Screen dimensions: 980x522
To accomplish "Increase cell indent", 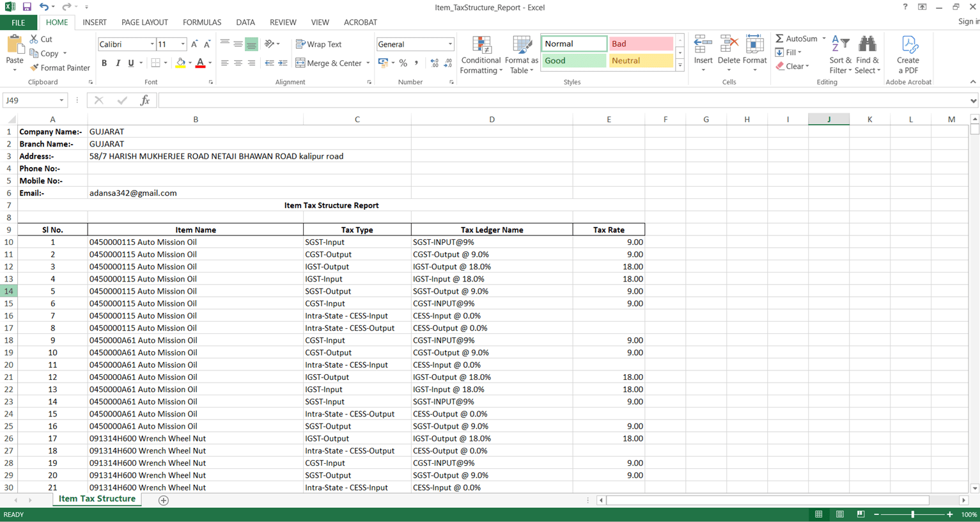I will tap(283, 63).
